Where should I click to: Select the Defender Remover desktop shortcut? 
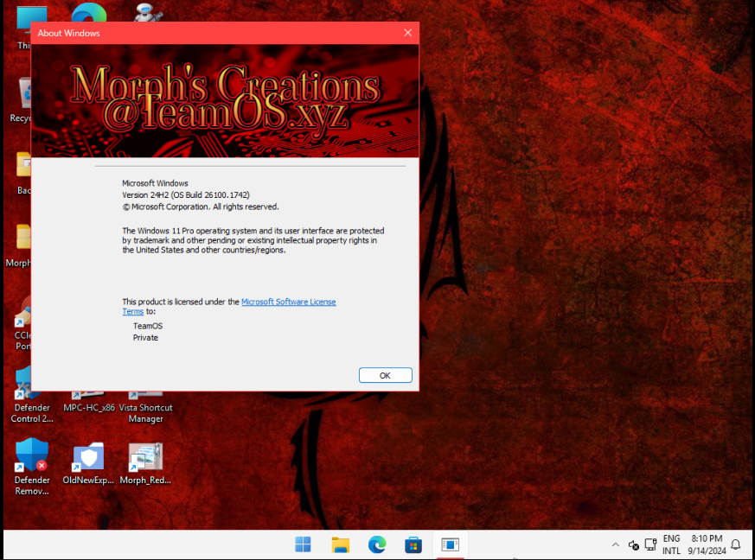coord(32,466)
